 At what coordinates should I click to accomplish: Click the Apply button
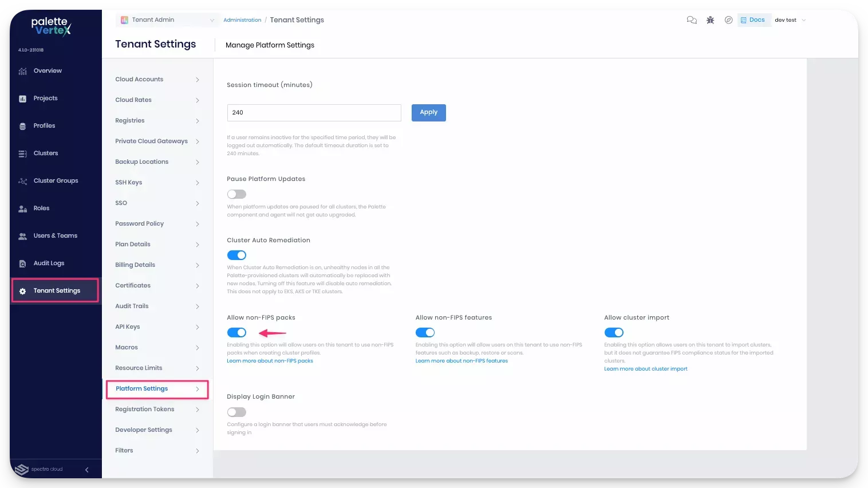coord(428,113)
